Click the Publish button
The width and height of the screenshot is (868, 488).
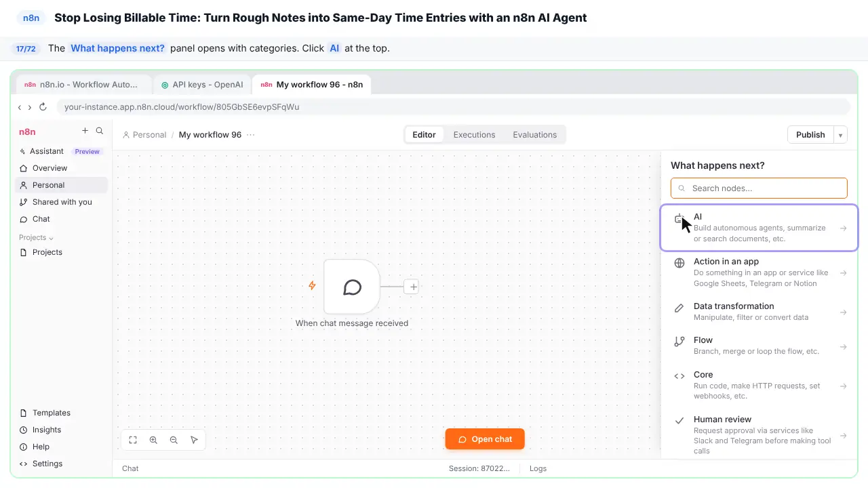coord(810,135)
